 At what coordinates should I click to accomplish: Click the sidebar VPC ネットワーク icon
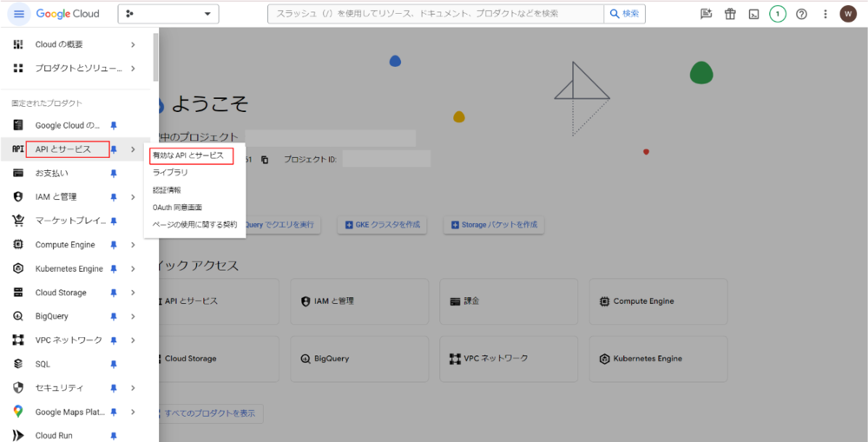click(17, 340)
